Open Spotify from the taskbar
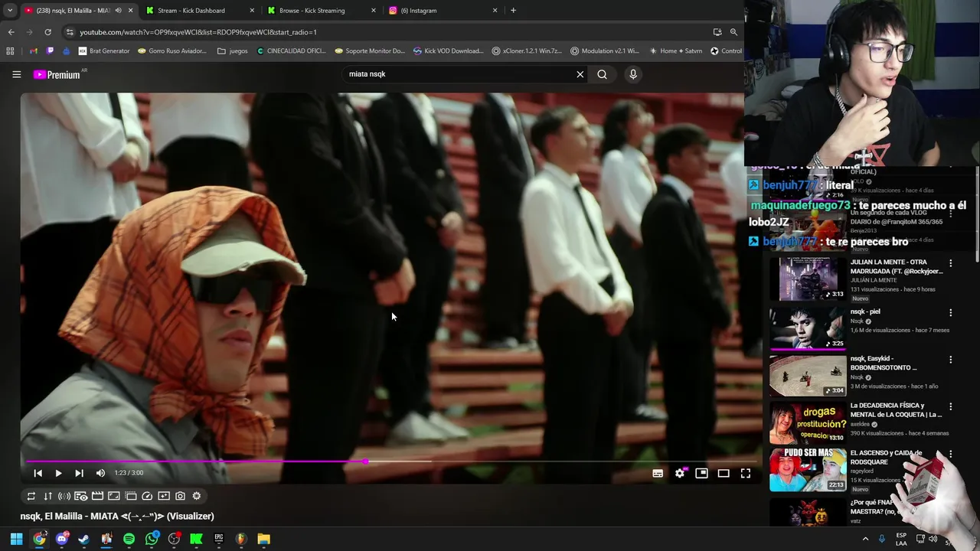 [129, 539]
